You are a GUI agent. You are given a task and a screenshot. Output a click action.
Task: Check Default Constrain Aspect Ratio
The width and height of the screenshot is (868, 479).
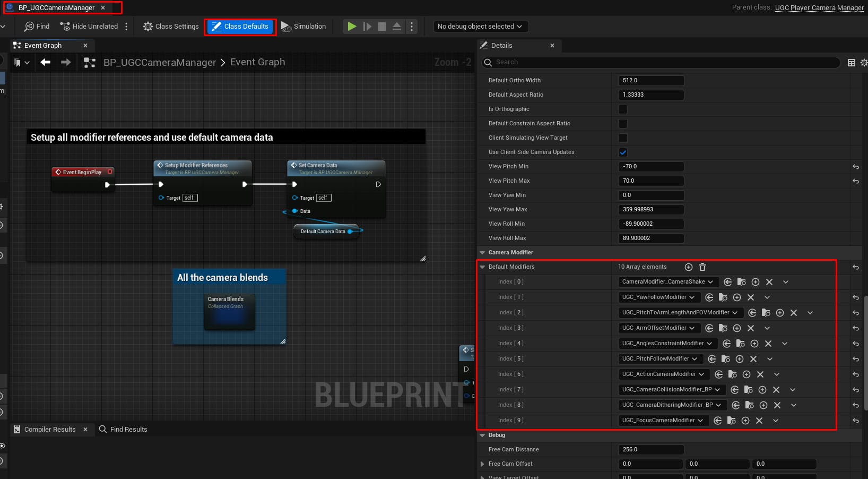pyautogui.click(x=622, y=123)
